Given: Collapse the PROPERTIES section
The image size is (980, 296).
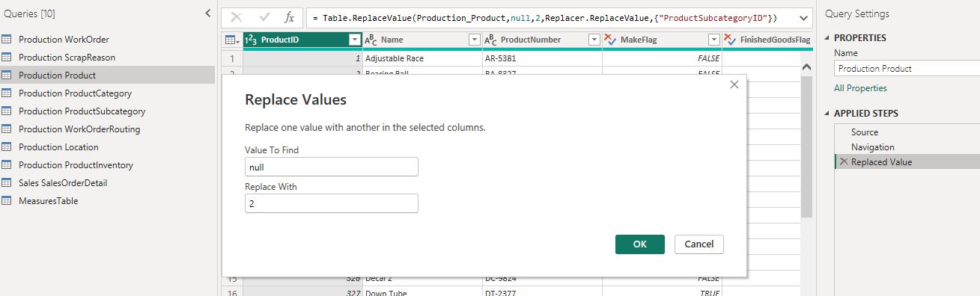Looking at the screenshot, I should click(827, 38).
